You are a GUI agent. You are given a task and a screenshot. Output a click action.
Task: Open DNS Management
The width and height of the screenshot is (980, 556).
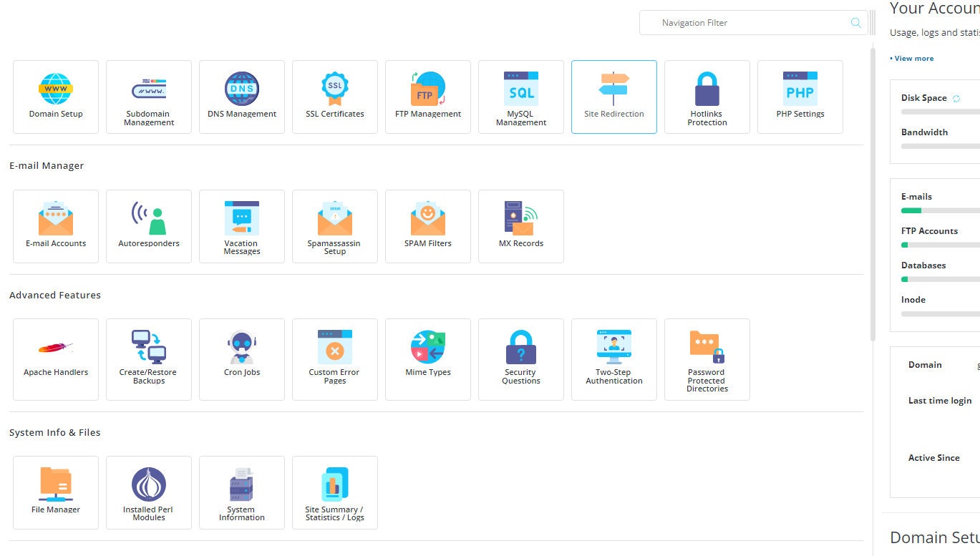(241, 97)
